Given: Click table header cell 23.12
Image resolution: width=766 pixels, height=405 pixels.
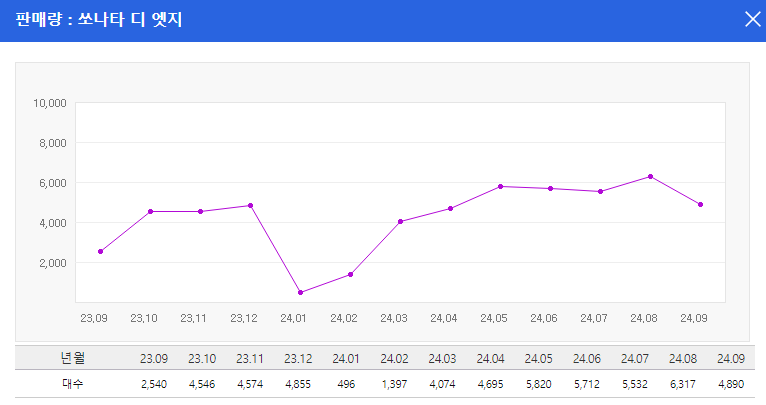Looking at the screenshot, I should point(298,359).
